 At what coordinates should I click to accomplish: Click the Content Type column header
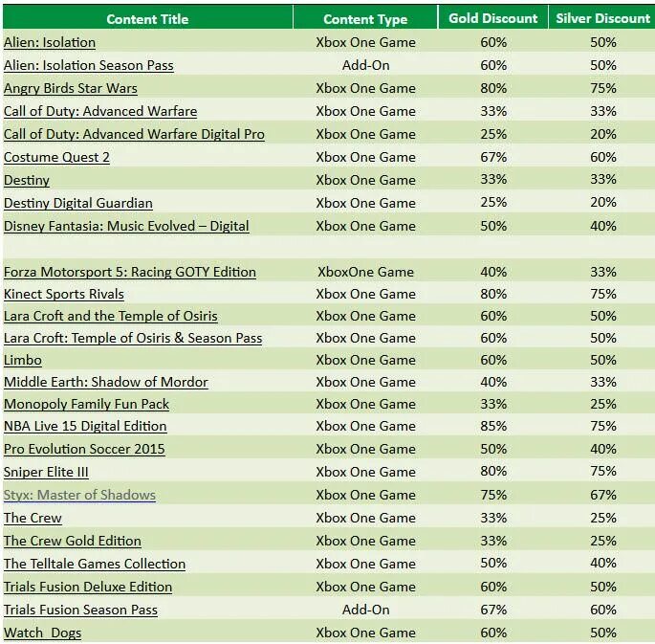click(x=365, y=19)
